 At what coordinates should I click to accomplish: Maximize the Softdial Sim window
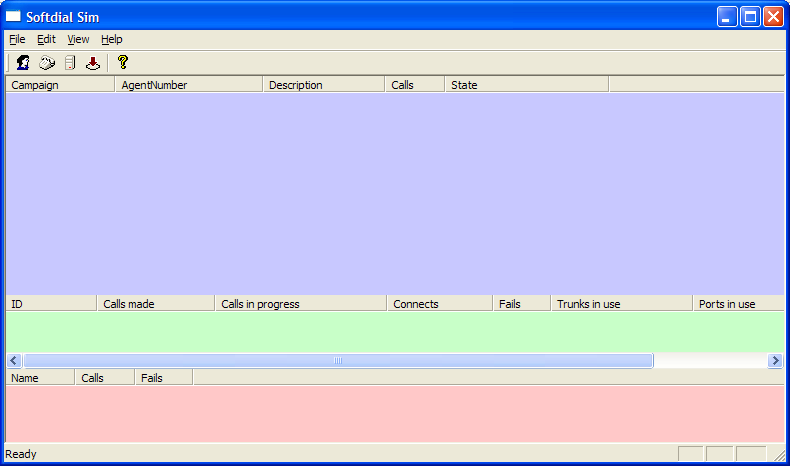click(750, 17)
